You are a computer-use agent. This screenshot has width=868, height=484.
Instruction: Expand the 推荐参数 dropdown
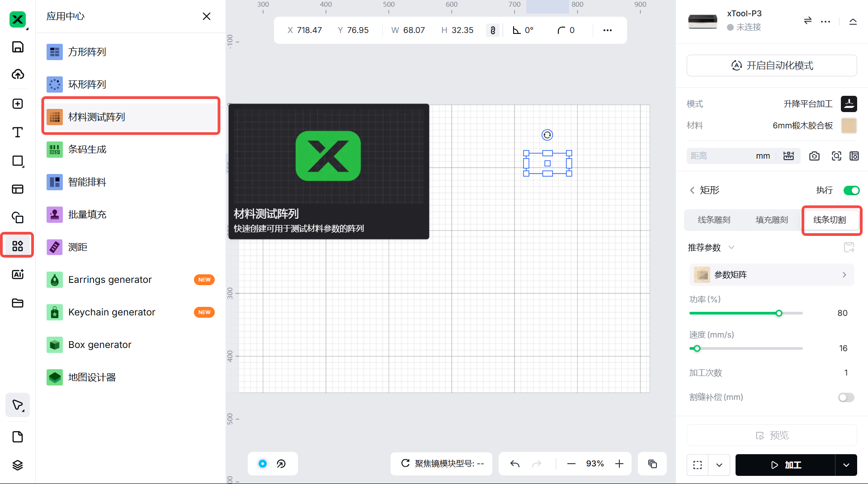[x=731, y=247]
